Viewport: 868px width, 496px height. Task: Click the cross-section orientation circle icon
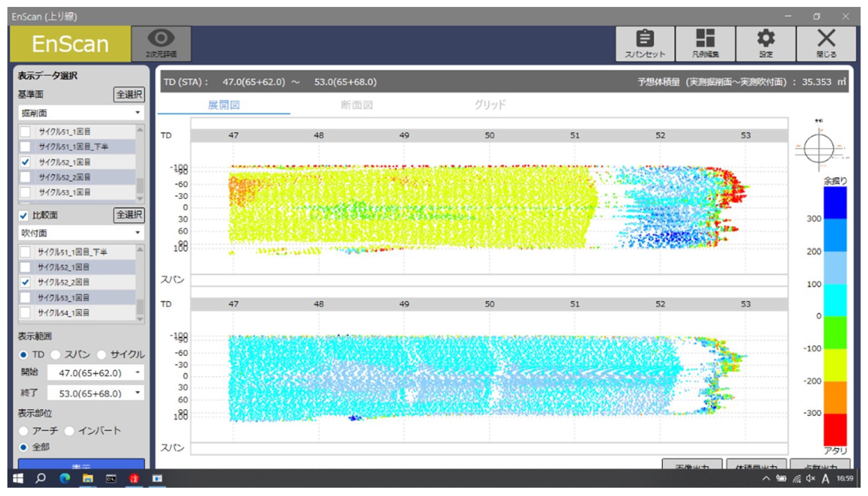(819, 148)
